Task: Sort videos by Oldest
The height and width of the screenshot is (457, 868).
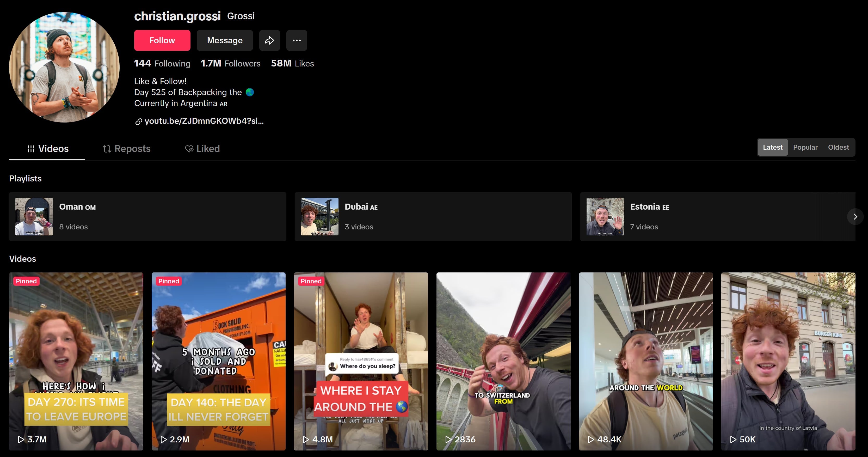Action: (838, 147)
